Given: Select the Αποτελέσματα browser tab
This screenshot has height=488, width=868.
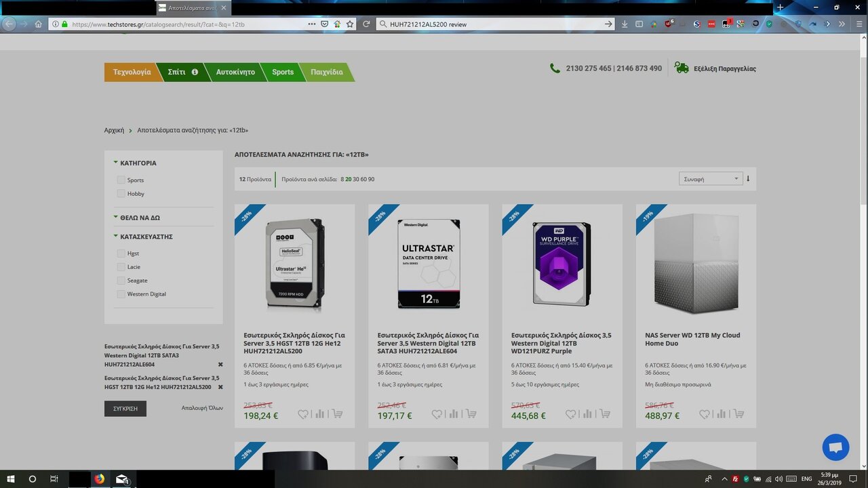Looking at the screenshot, I should point(194,7).
